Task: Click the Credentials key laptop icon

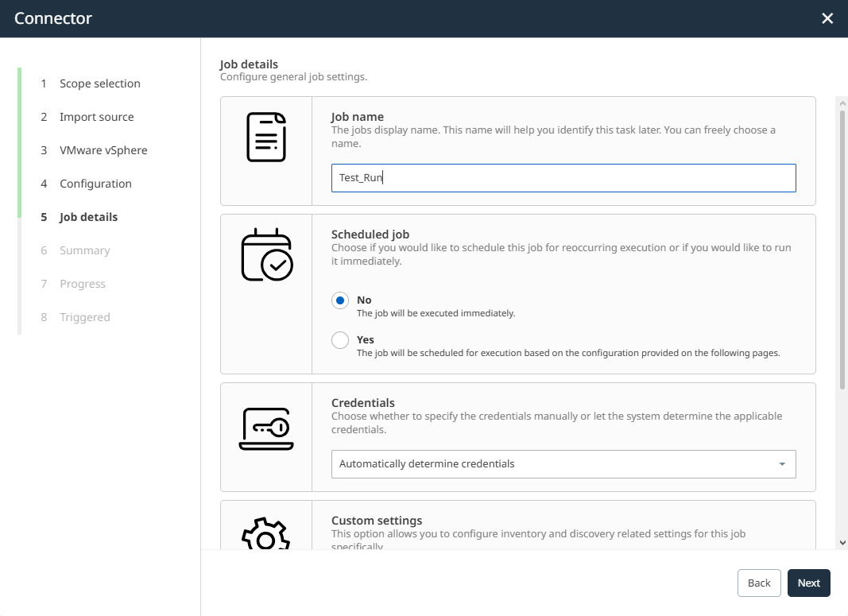Action: click(x=266, y=429)
